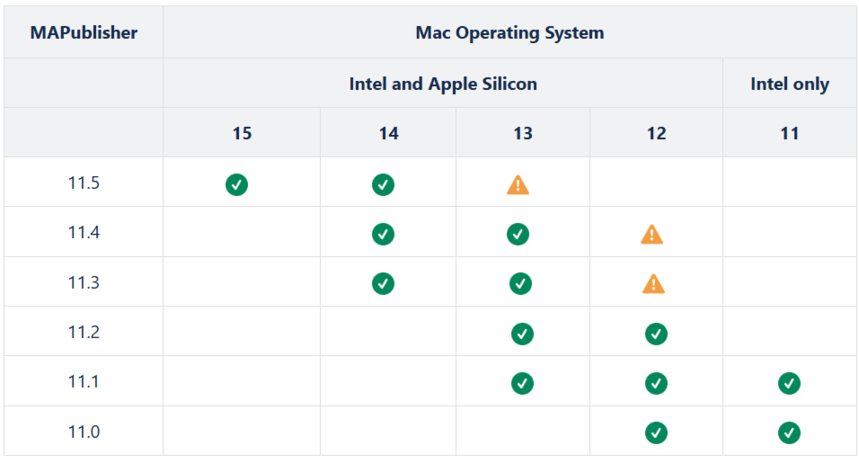Select macOS version 15 column header
Image resolution: width=859 pixels, height=463 pixels.
point(242,133)
